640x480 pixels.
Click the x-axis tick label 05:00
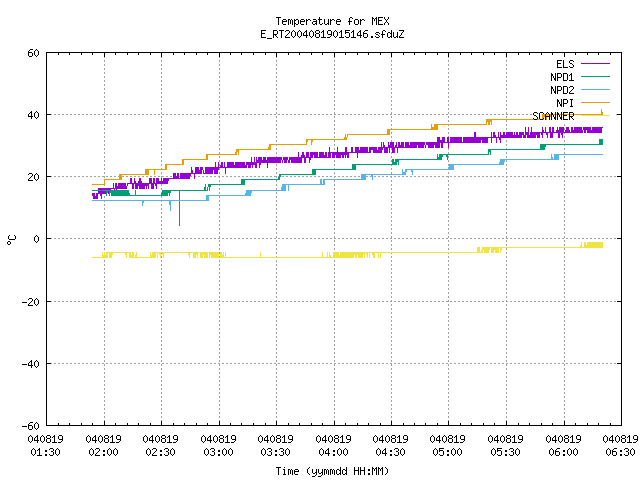(448, 452)
